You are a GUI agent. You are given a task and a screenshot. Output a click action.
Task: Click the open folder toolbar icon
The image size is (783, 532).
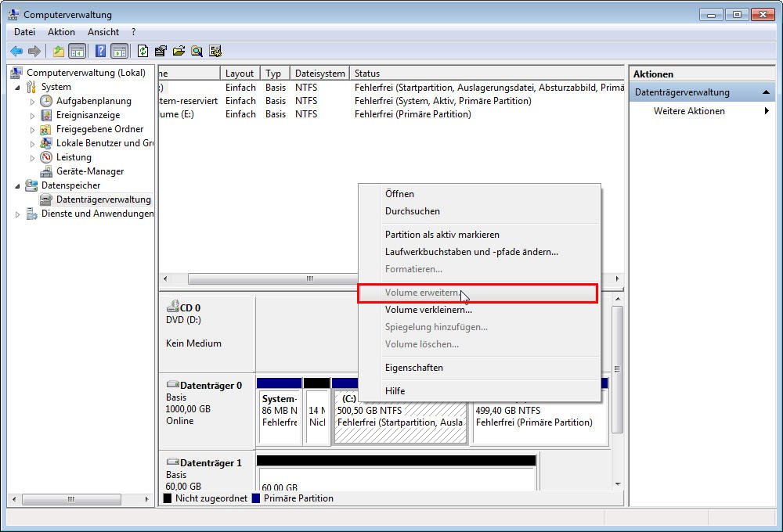tap(179, 51)
